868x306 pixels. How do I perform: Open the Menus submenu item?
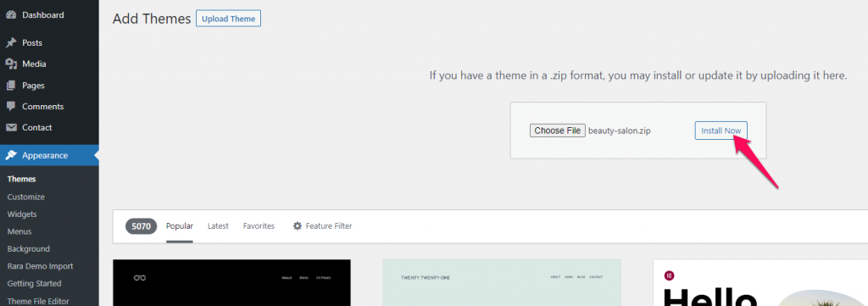point(19,231)
